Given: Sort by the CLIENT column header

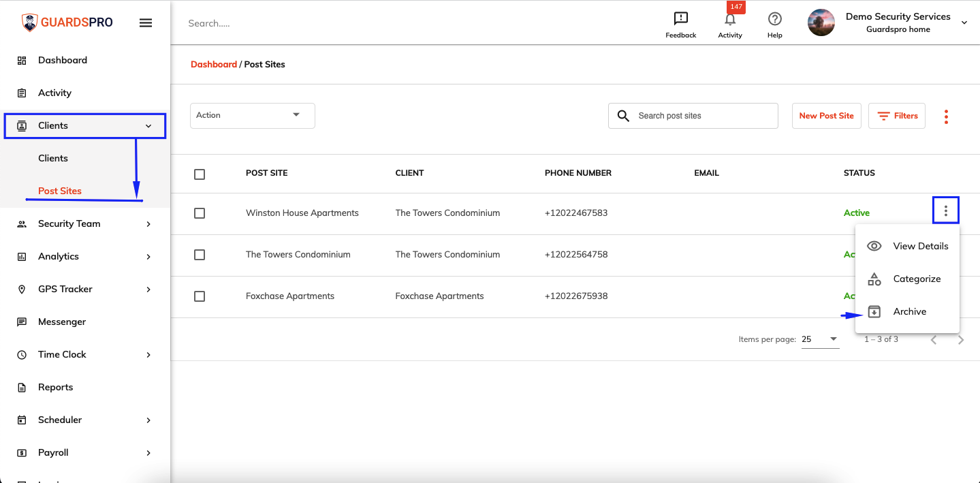Looking at the screenshot, I should (410, 173).
